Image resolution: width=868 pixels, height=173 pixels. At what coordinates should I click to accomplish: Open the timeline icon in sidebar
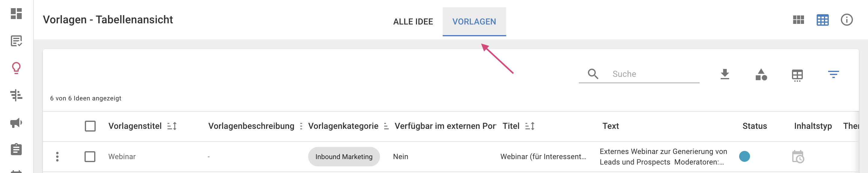(x=16, y=95)
